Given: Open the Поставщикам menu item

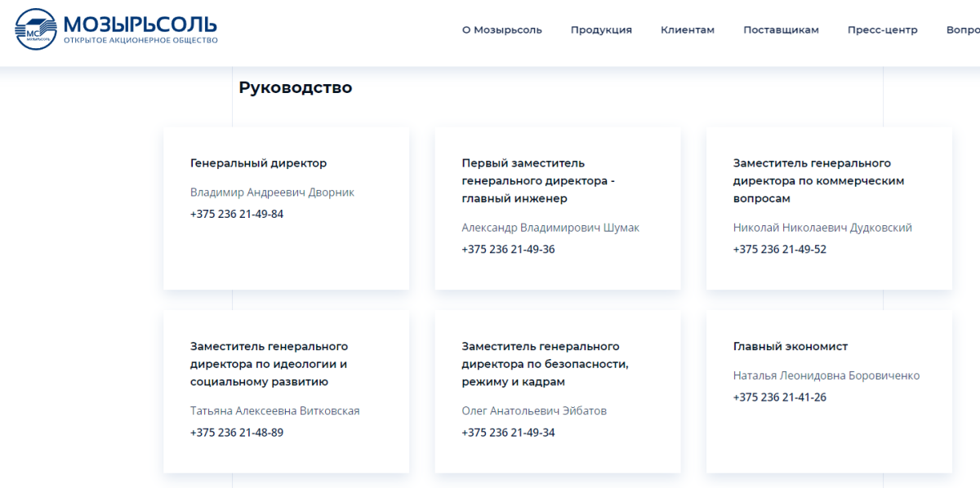Looking at the screenshot, I should 781,30.
